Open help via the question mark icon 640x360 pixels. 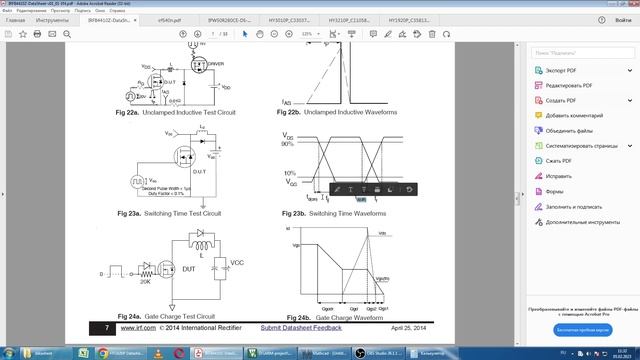[602, 20]
